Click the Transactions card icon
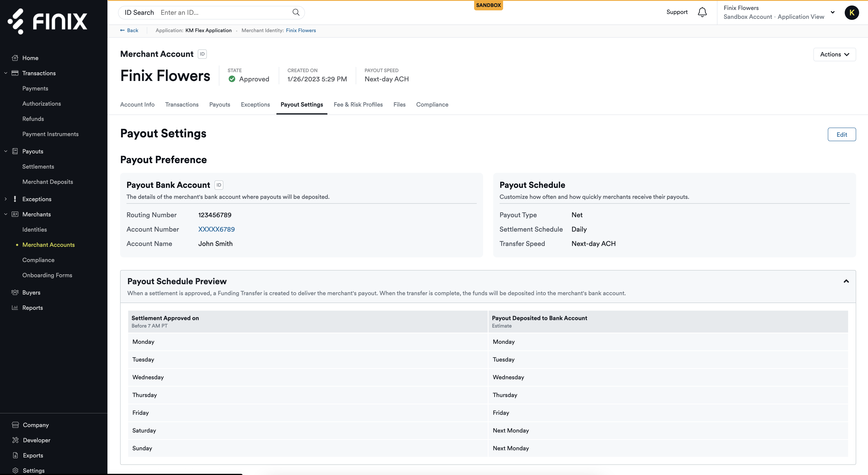Screen dimensions: 868x475 click(15, 73)
